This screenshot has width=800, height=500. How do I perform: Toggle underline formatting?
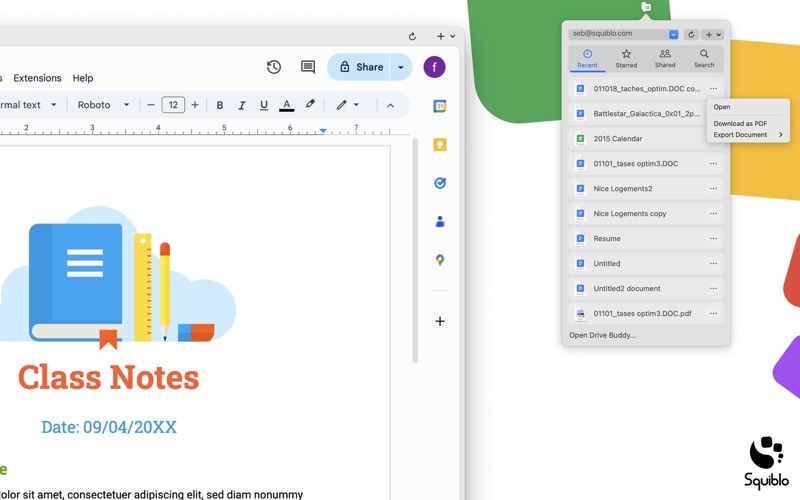tap(264, 105)
